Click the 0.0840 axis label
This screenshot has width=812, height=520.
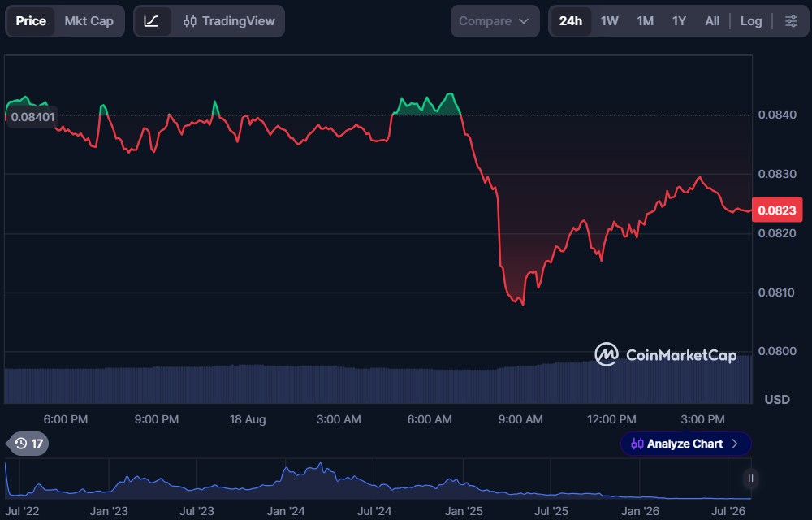tap(777, 115)
